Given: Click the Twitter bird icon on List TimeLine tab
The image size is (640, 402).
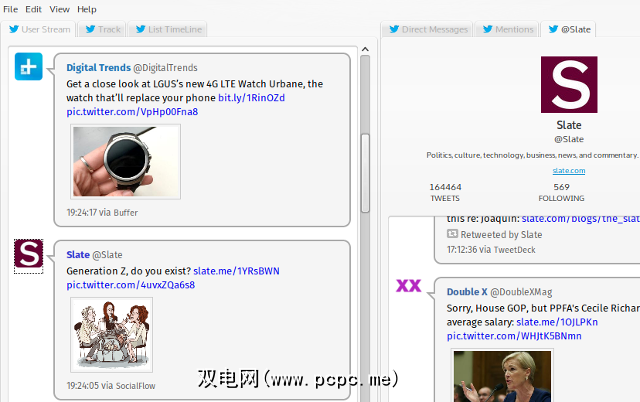Looking at the screenshot, I should click(x=140, y=29).
